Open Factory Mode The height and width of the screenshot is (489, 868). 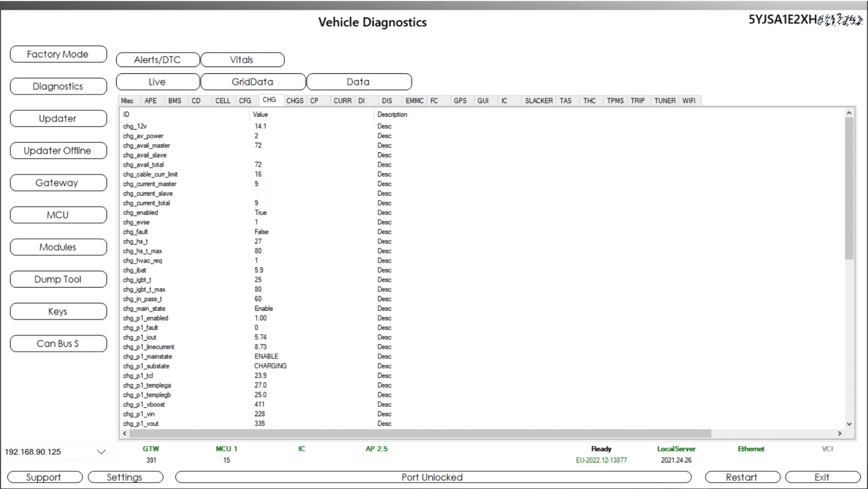(59, 54)
